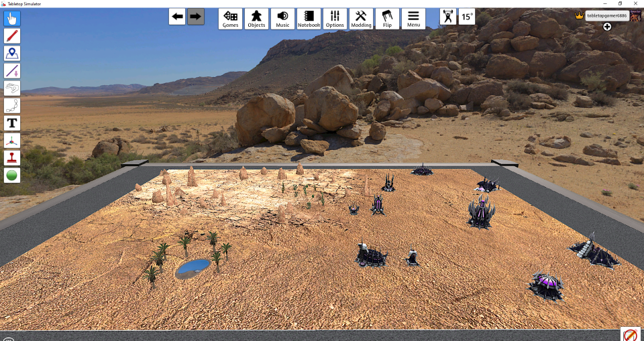Change the 15° rotation snap angle

tap(467, 17)
